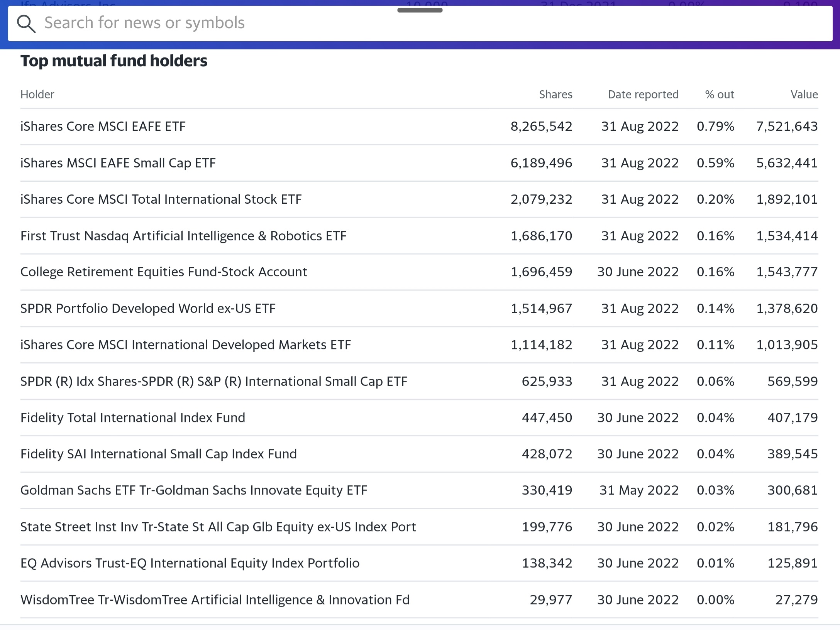840x630 pixels.
Task: Click shares value 447,450
Action: [547, 417]
